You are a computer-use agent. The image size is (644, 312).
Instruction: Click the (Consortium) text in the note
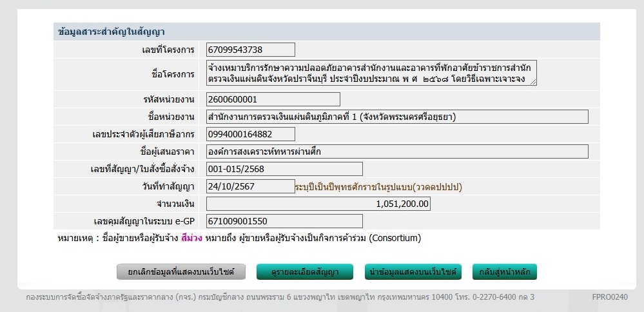point(395,239)
